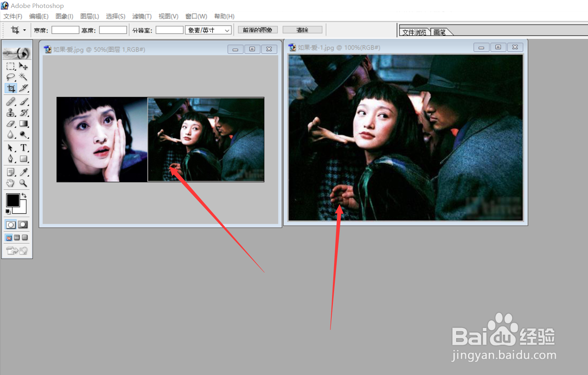Select the Notes tool
The width and height of the screenshot is (588, 375).
click(x=11, y=172)
